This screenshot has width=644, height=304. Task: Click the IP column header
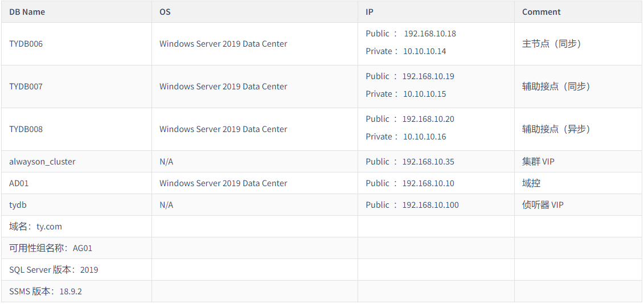(370, 12)
